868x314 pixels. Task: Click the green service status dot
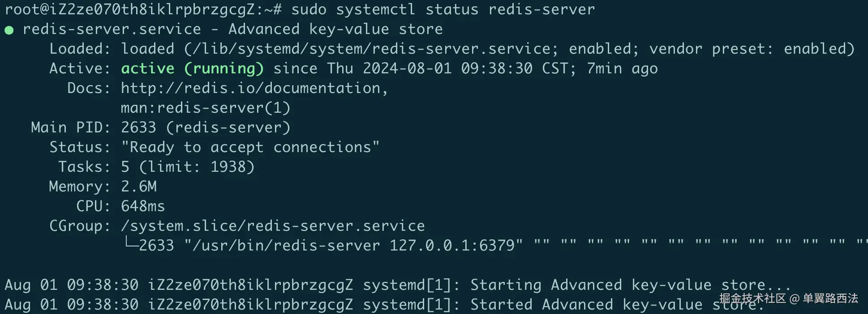point(9,30)
